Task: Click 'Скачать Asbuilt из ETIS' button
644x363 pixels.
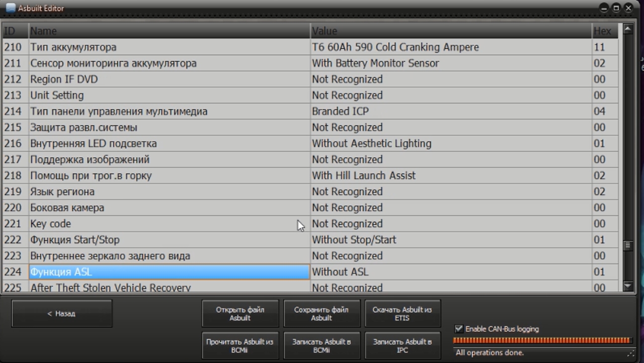Action: point(402,313)
